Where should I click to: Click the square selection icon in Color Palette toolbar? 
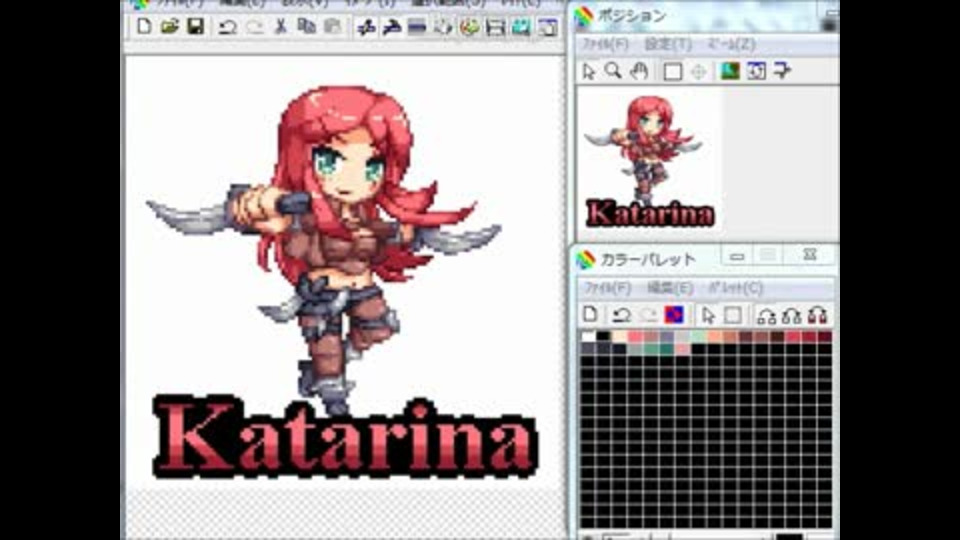click(733, 315)
